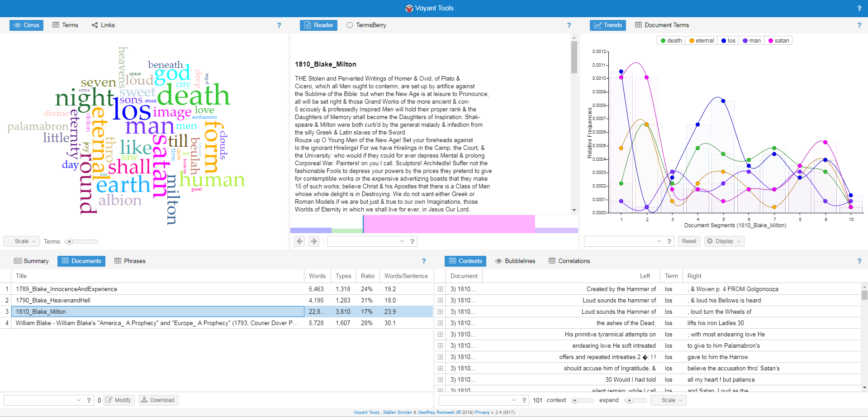Click help icon beside Documents search box
The image size is (868, 417).
89,400
